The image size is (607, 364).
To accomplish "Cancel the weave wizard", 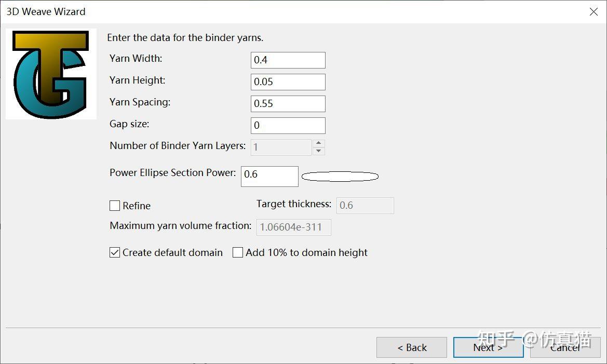I will coord(565,347).
